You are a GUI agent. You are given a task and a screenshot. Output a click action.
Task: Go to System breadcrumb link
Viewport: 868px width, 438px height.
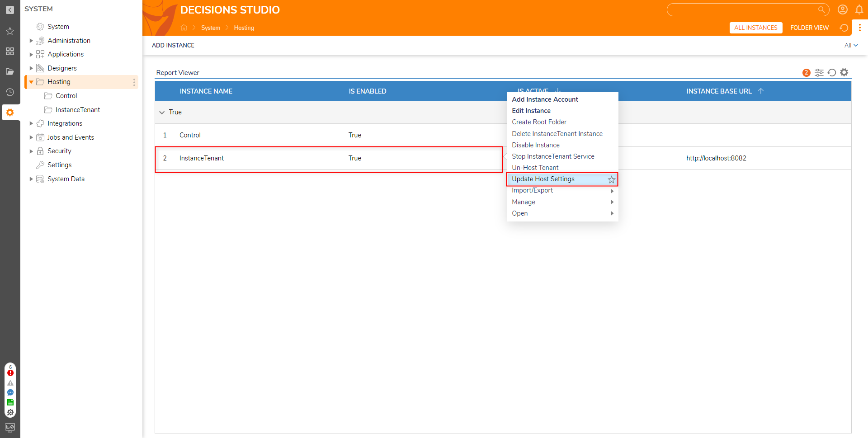click(x=211, y=28)
